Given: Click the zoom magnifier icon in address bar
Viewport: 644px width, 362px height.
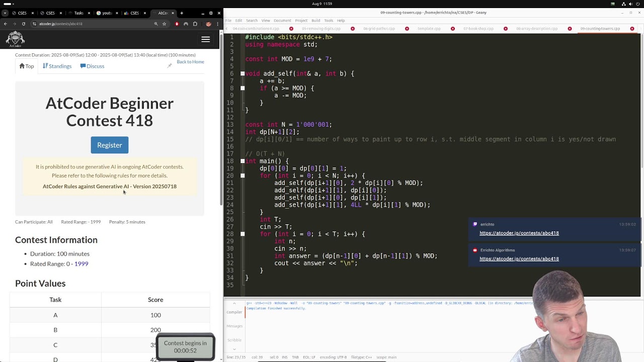Looking at the screenshot, I should click(x=156, y=24).
